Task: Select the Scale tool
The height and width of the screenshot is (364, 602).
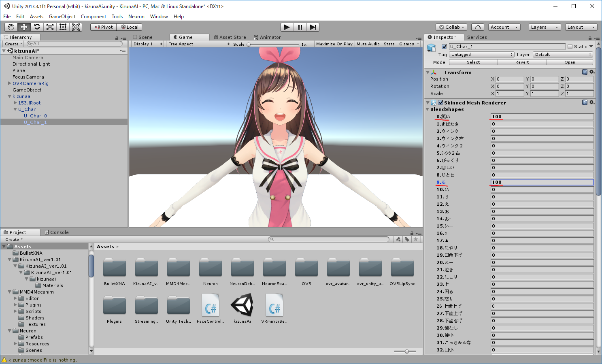Action: 50,27
